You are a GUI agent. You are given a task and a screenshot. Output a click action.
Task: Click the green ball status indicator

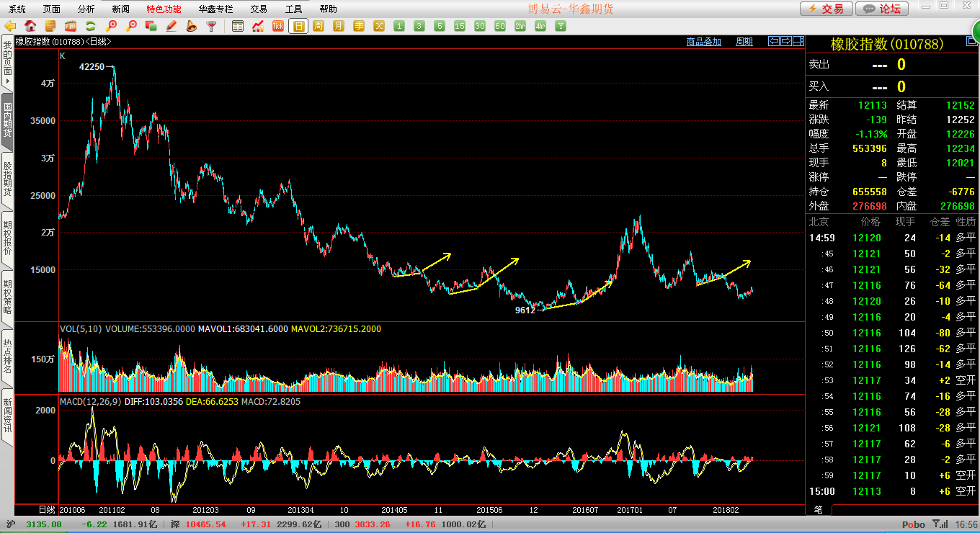(x=975, y=31)
